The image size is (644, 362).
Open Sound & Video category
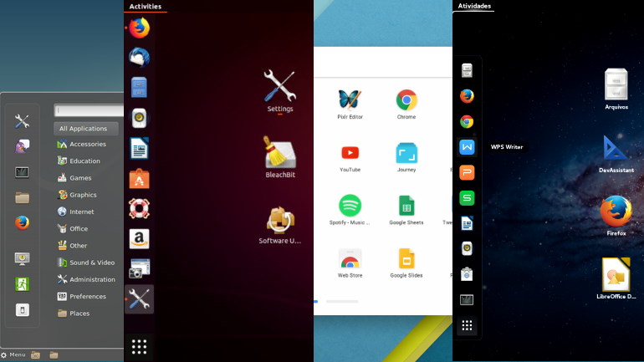pyautogui.click(x=86, y=263)
